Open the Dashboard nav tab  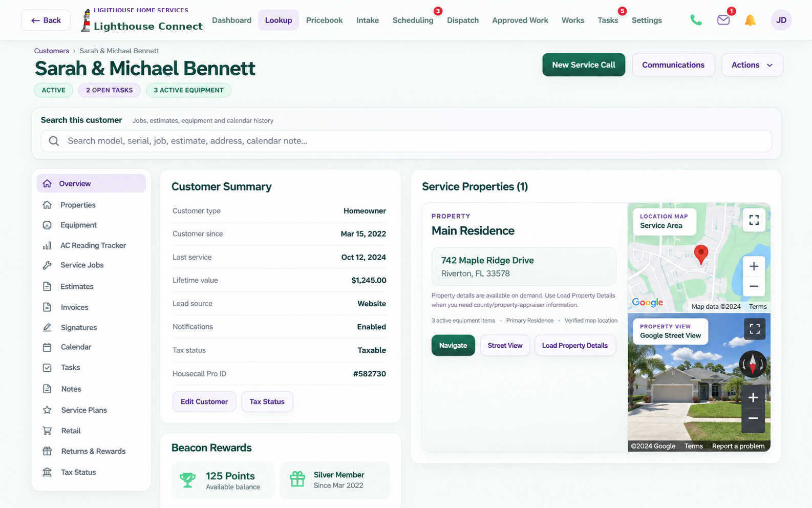232,20
